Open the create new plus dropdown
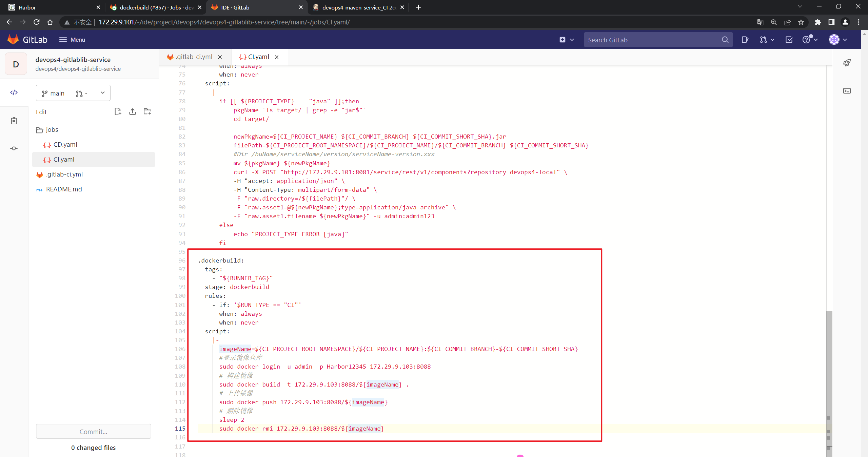Image resolution: width=868 pixels, height=457 pixels. 566,40
